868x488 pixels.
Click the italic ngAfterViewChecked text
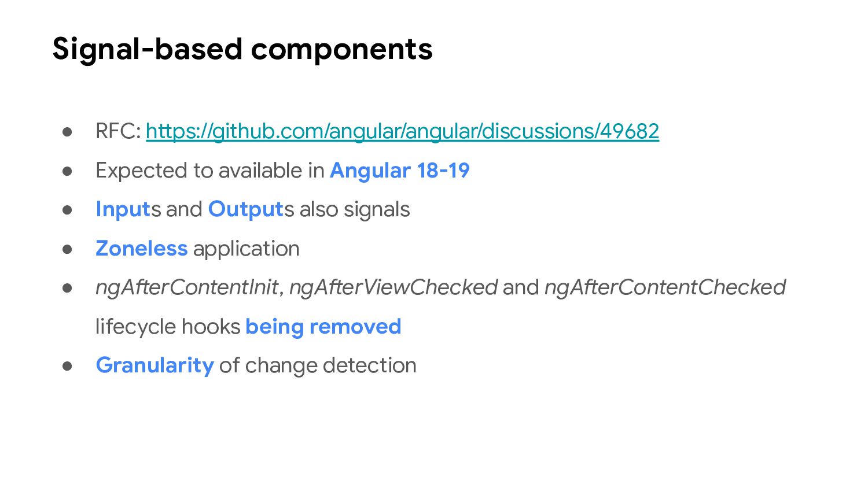(x=393, y=287)
